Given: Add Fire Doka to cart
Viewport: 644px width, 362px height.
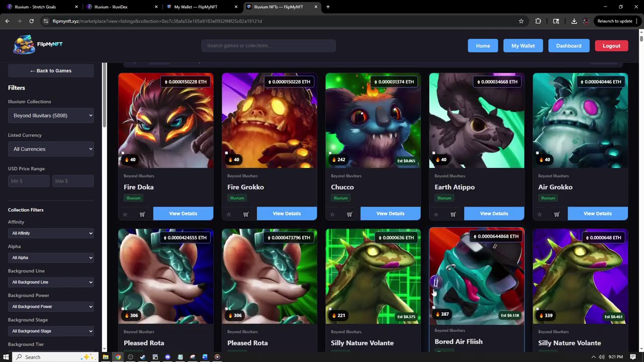Looking at the screenshot, I should pos(142,214).
